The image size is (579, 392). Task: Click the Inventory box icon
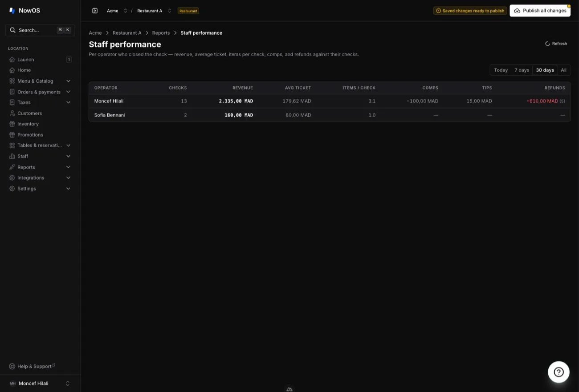tap(12, 124)
